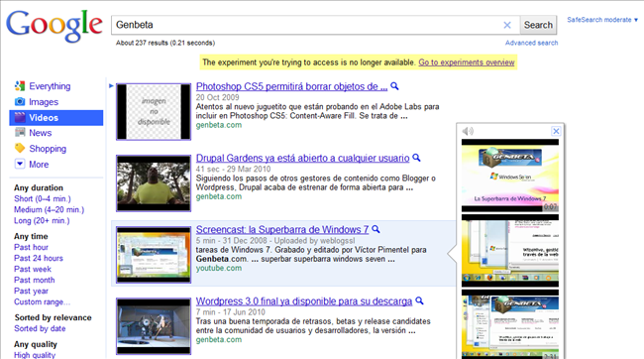Select Any quality filter heading
Image resolution: width=644 pixels, height=359 pixels.
36,344
